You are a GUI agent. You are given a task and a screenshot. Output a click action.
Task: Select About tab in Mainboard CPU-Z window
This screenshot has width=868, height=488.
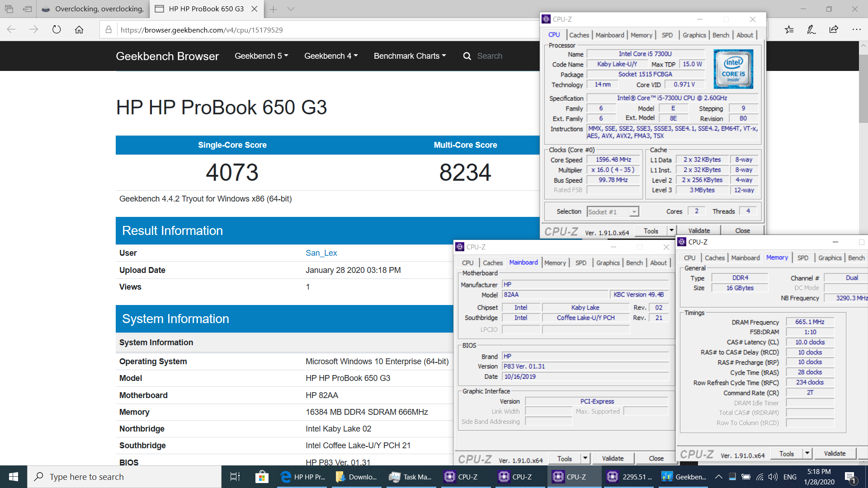tap(658, 263)
